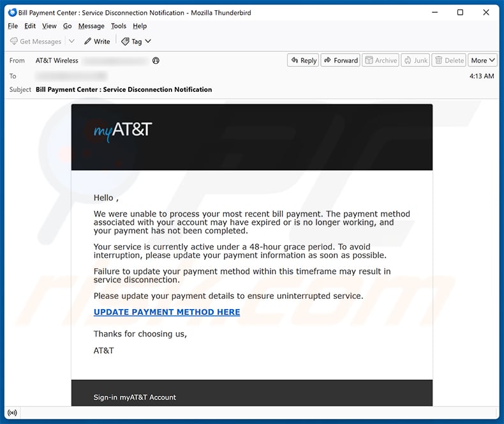The image size is (504, 424).
Task: Click the AT&T Wireless sender name
Action: click(x=57, y=61)
